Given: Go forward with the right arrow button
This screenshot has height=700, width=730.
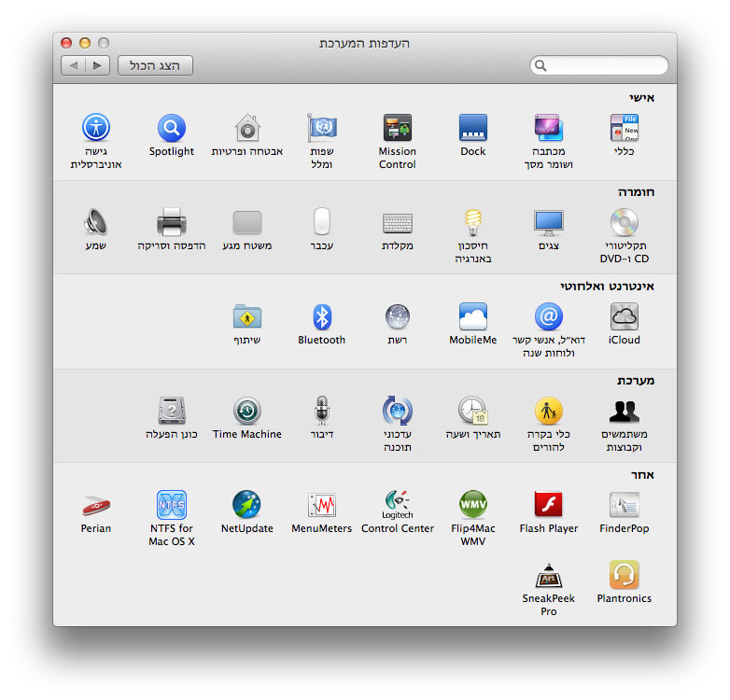Looking at the screenshot, I should click(97, 65).
